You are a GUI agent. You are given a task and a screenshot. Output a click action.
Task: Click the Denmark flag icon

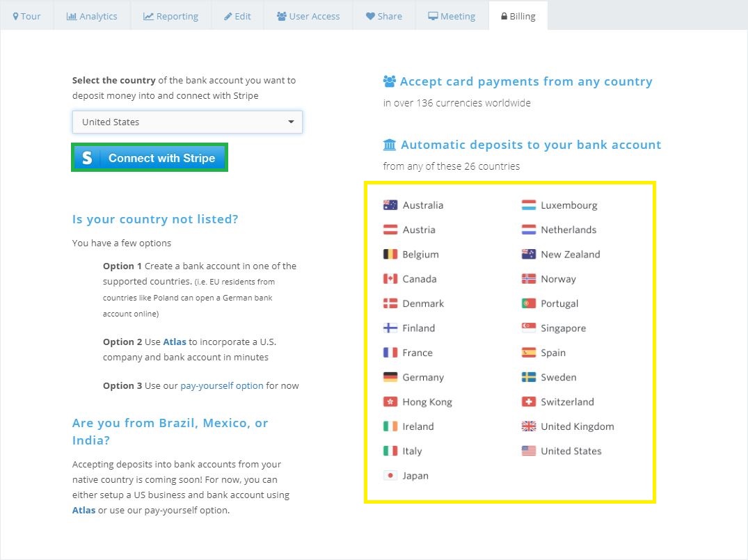(x=390, y=303)
